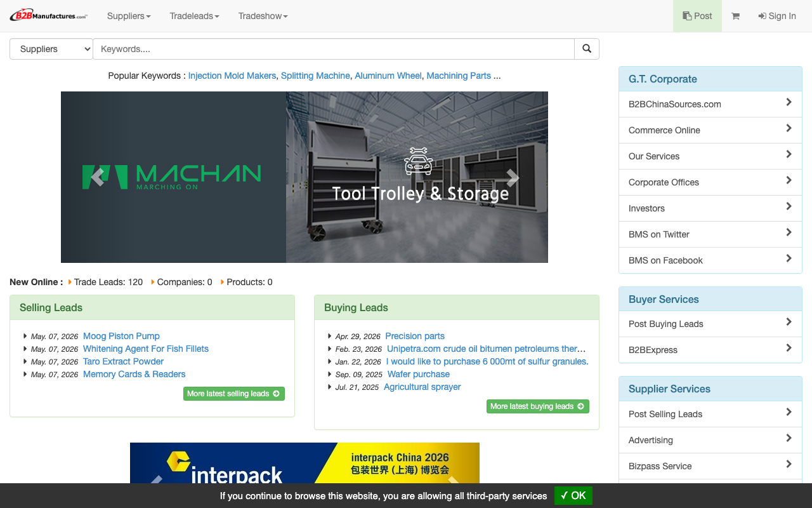812x508 pixels.
Task: Click Sign In link
Action: click(x=777, y=16)
